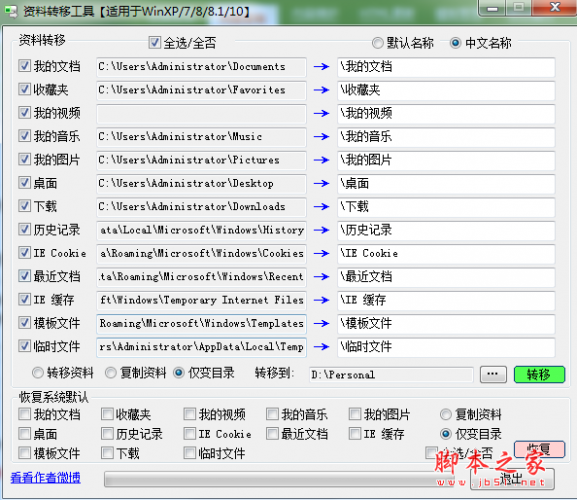Check 收藏夹 under 恢复系统默认
Image resolution: width=577 pixels, height=500 pixels.
pos(107,414)
